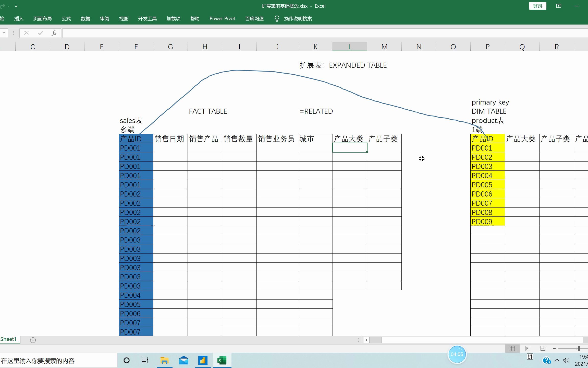Open the 审阅 ribbon tab
The width and height of the screenshot is (588, 368).
(104, 19)
